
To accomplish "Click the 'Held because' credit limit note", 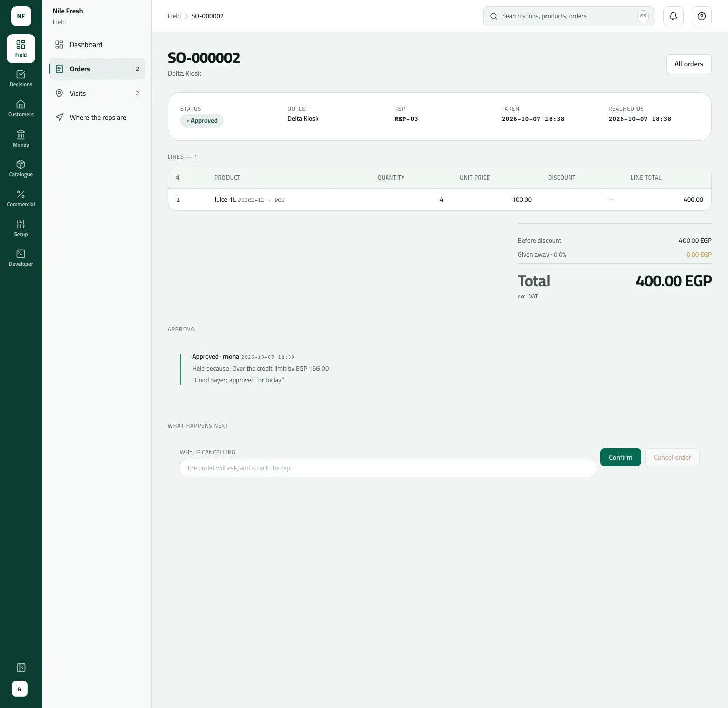I will point(260,369).
